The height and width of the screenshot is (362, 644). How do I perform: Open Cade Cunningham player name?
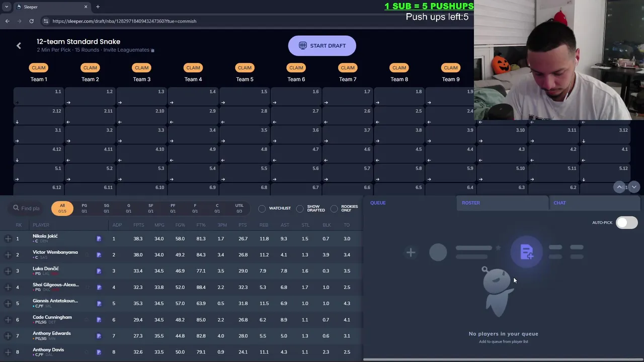coord(52,317)
